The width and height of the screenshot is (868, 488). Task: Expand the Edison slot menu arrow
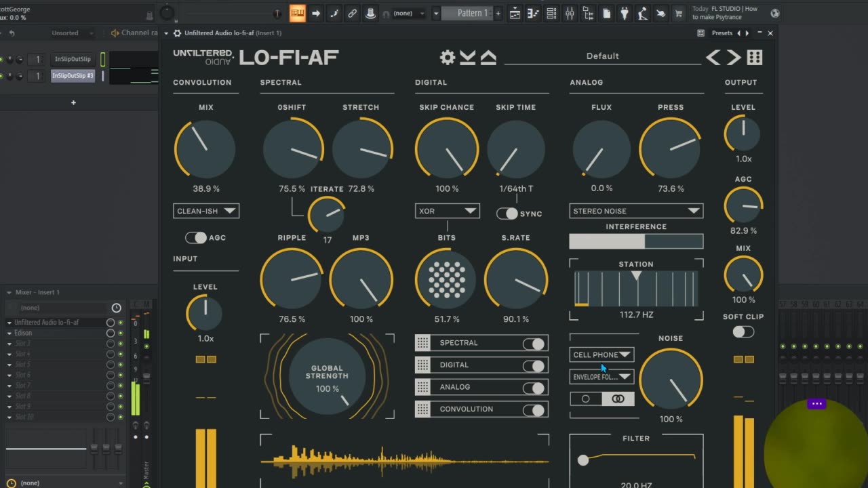click(x=9, y=333)
